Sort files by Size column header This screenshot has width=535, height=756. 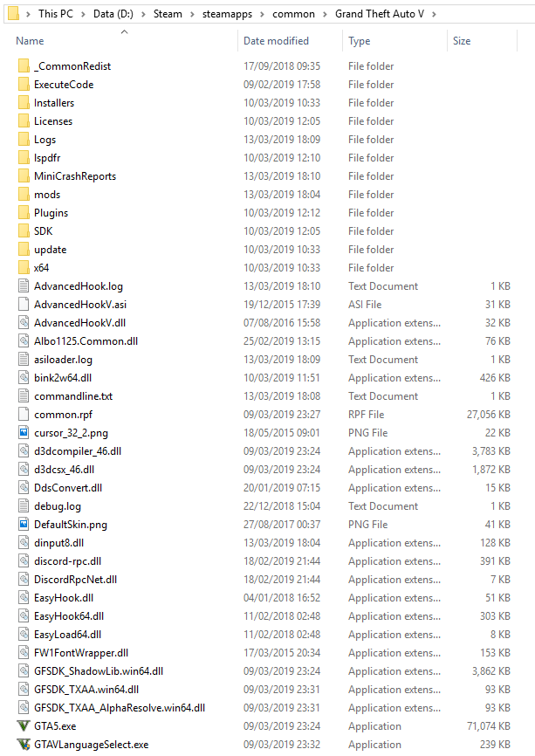[x=462, y=41]
